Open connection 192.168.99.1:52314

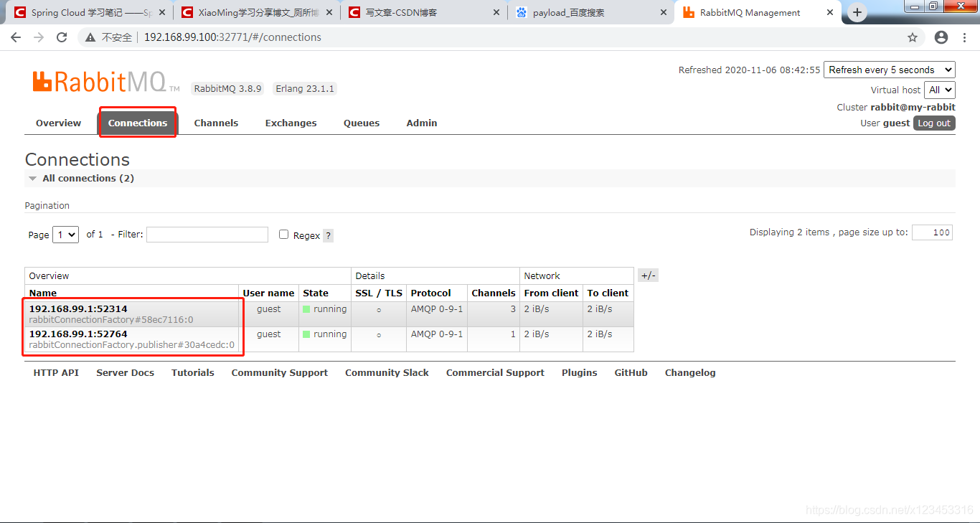[78, 309]
